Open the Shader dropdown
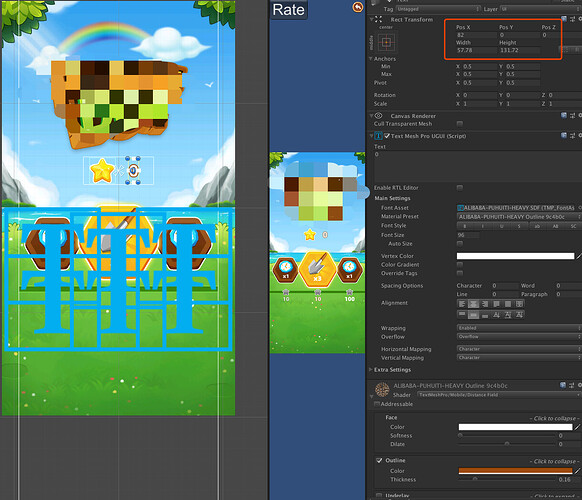 [499, 395]
